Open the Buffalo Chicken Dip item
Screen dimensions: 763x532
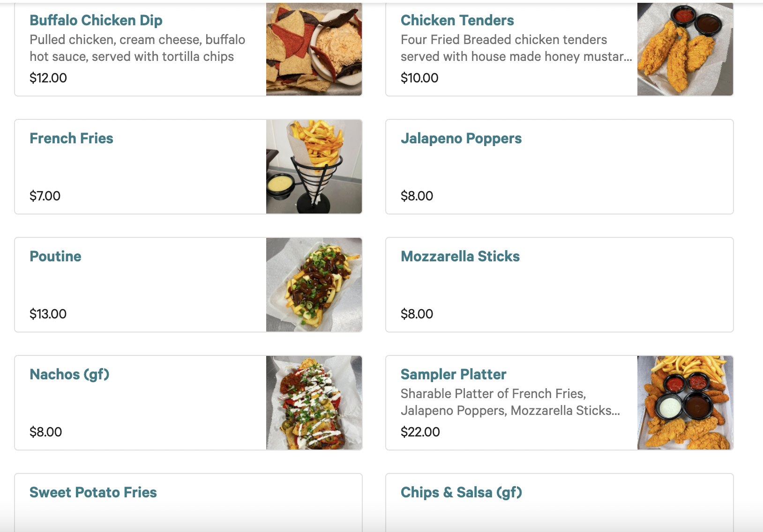(96, 21)
